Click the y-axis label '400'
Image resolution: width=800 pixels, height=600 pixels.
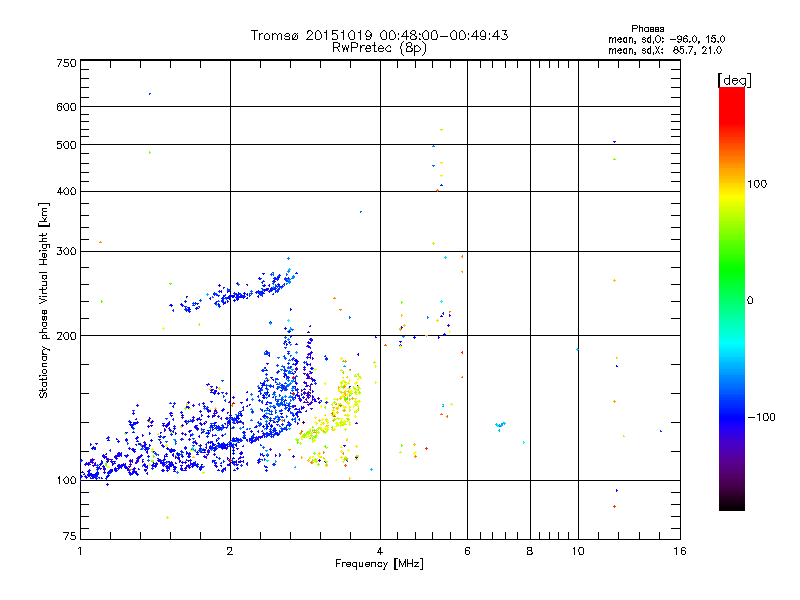tap(66, 191)
